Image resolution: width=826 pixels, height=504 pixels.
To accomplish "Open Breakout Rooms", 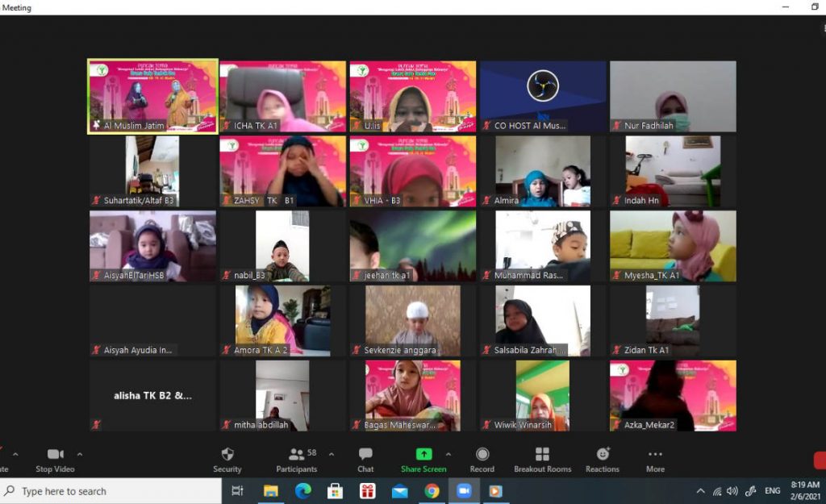I will (542, 459).
